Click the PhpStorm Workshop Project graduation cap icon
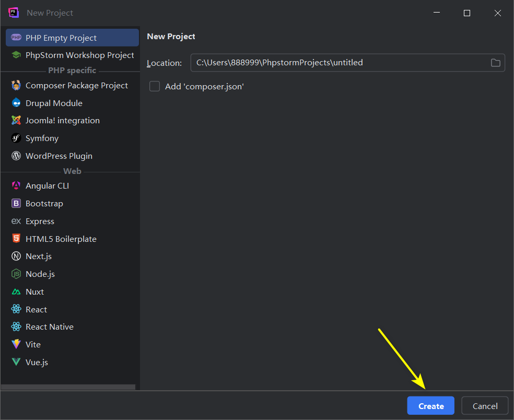Viewport: 514px width, 420px height. coord(16,55)
